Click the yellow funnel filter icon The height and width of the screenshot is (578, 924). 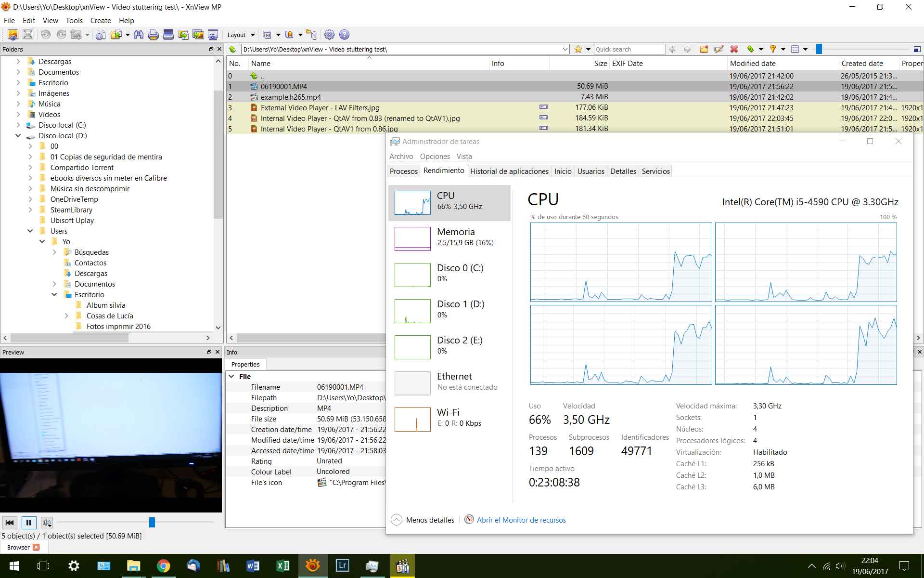point(773,49)
